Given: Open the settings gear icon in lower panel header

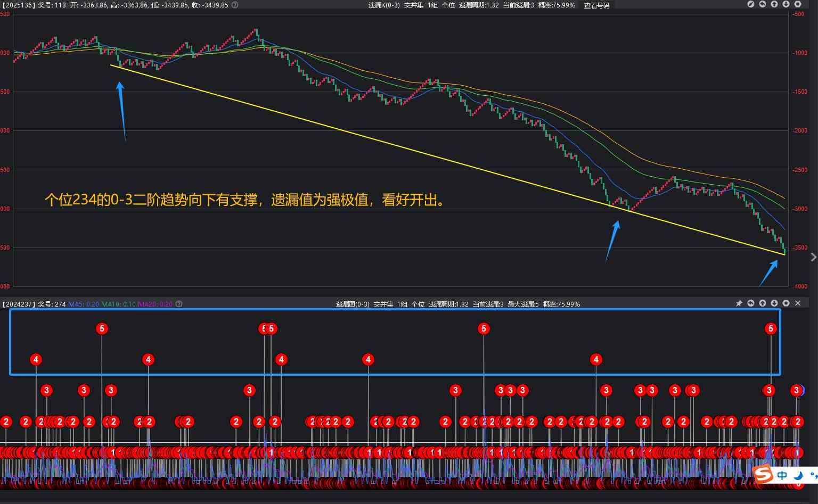Looking at the screenshot, I should point(786,303).
